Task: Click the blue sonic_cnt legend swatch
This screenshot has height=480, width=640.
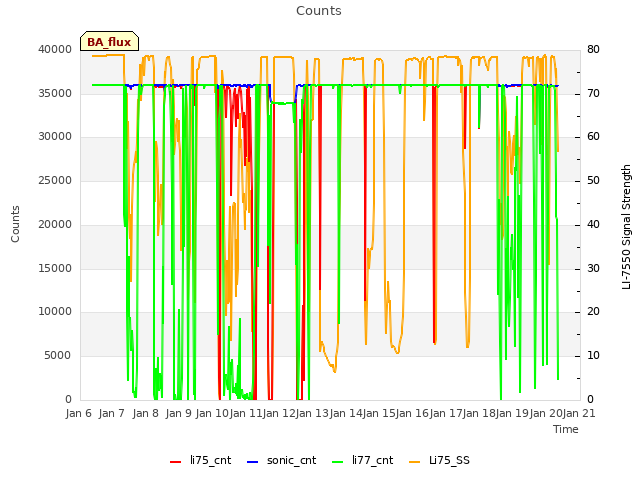Action: 253,462
